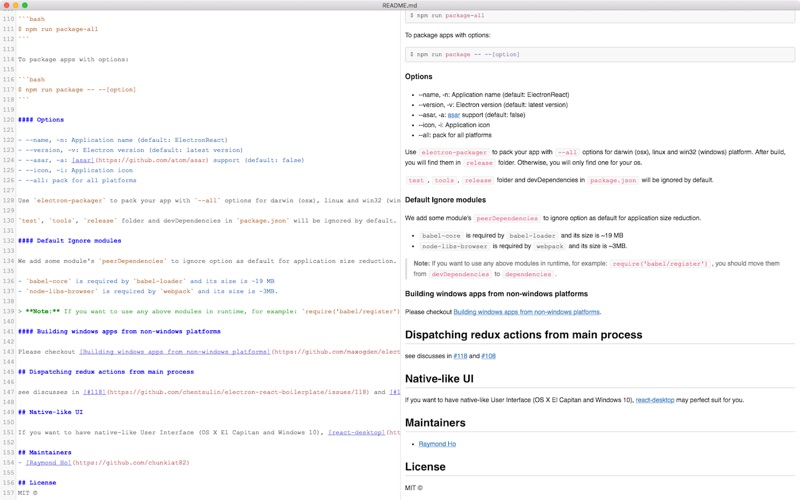800x500 pixels.
Task: Click the 'License' preview heading
Action: 425,466
